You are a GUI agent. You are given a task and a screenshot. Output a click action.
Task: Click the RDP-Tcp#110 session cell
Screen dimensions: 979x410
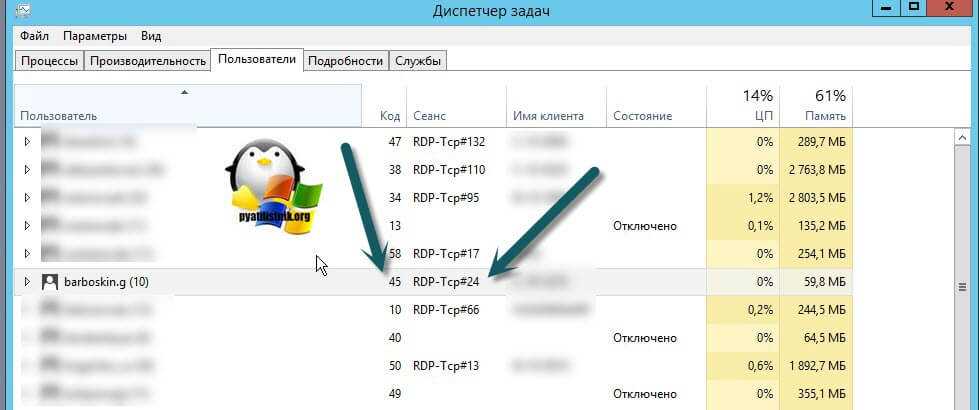tap(449, 170)
